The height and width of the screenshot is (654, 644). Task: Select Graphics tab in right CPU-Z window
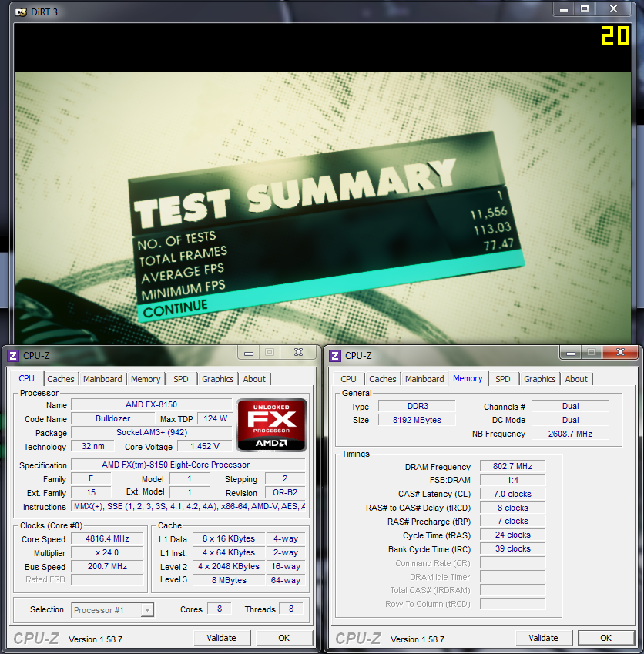click(x=539, y=379)
